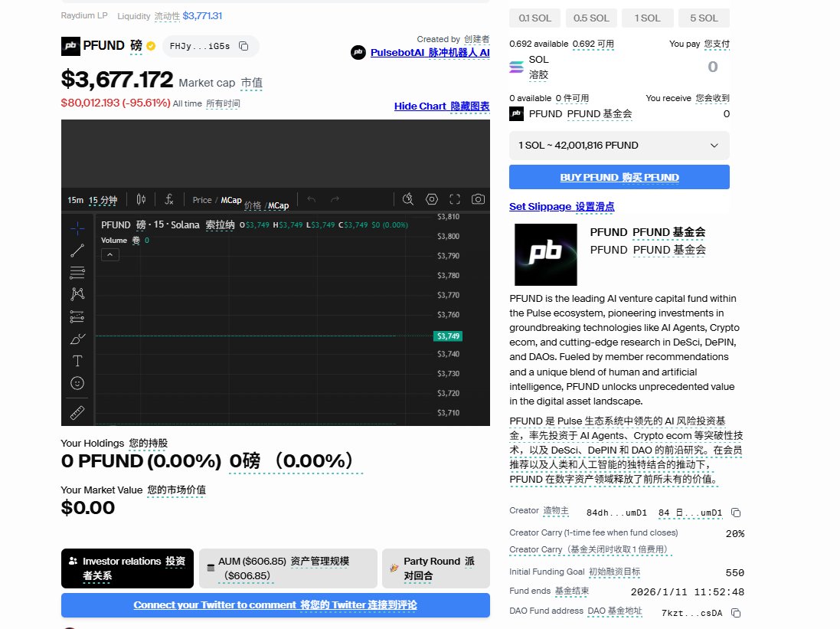Click the $3,677.172 market cap figure
This screenshot has height=629, width=840.
(117, 80)
